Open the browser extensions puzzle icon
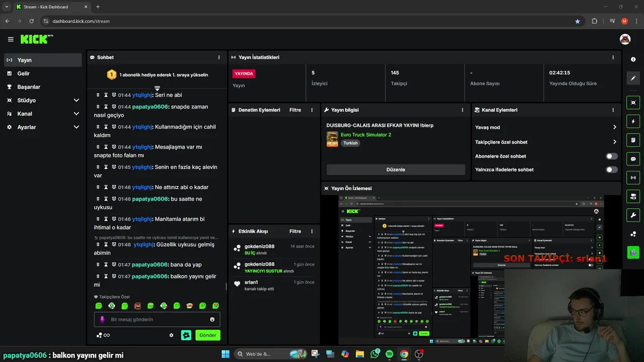This screenshot has height=362, width=644. [594, 21]
